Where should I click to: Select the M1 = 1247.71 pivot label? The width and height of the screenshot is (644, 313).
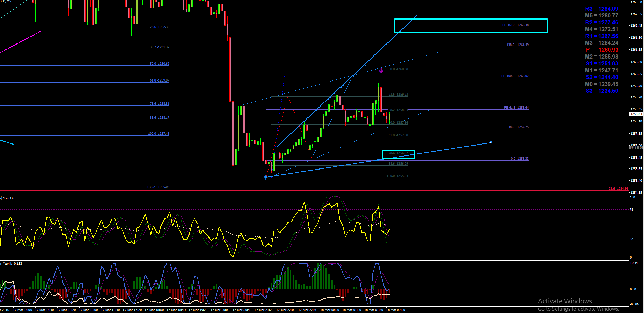[x=601, y=71]
